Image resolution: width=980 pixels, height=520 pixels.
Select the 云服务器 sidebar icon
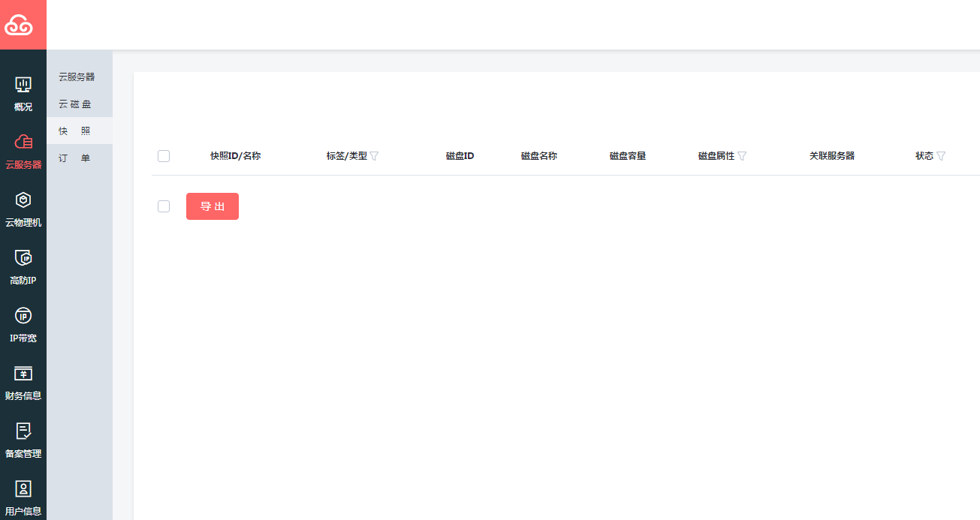pos(23,143)
